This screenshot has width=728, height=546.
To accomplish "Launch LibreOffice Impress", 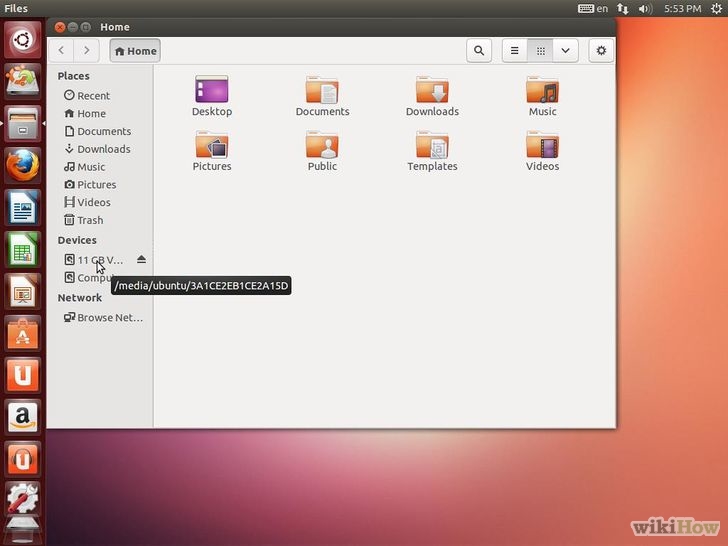I will (x=22, y=292).
